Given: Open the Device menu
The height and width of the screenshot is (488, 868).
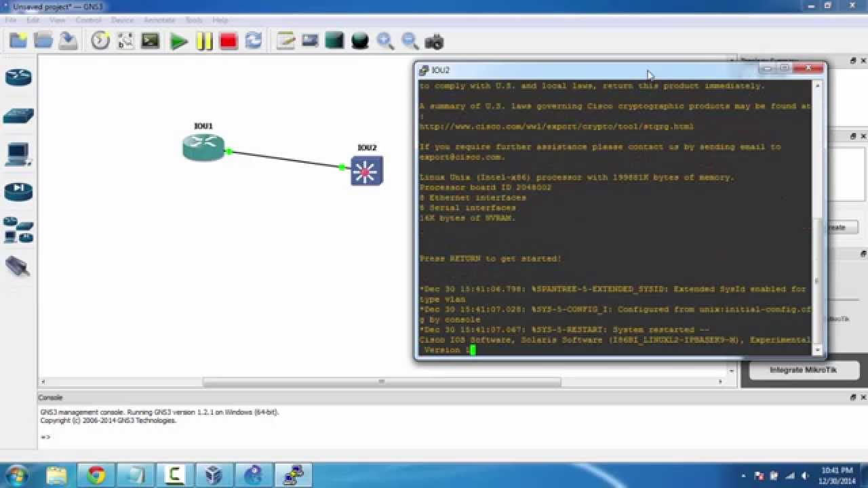Looking at the screenshot, I should 123,20.
